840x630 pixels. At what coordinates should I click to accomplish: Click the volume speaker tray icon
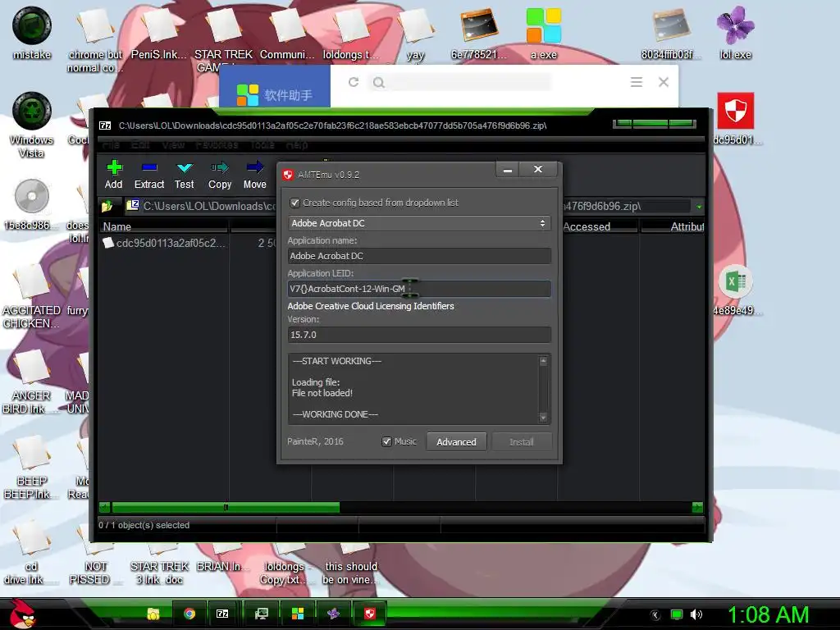click(x=696, y=614)
